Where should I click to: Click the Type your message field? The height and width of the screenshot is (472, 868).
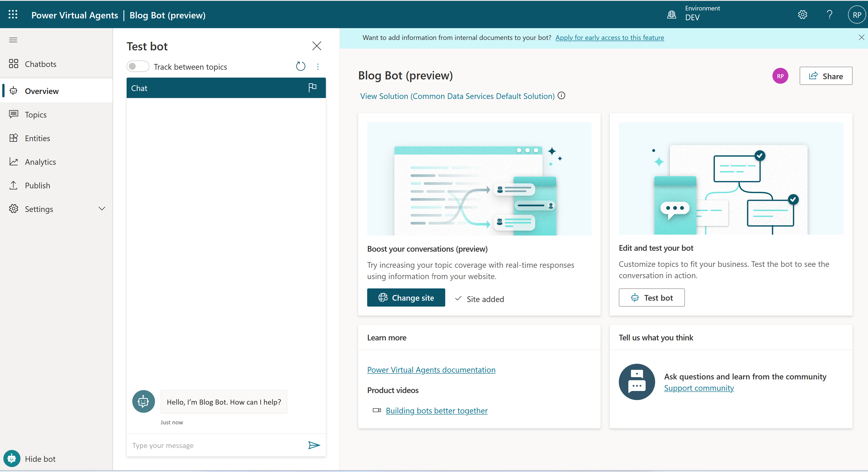[216, 445]
